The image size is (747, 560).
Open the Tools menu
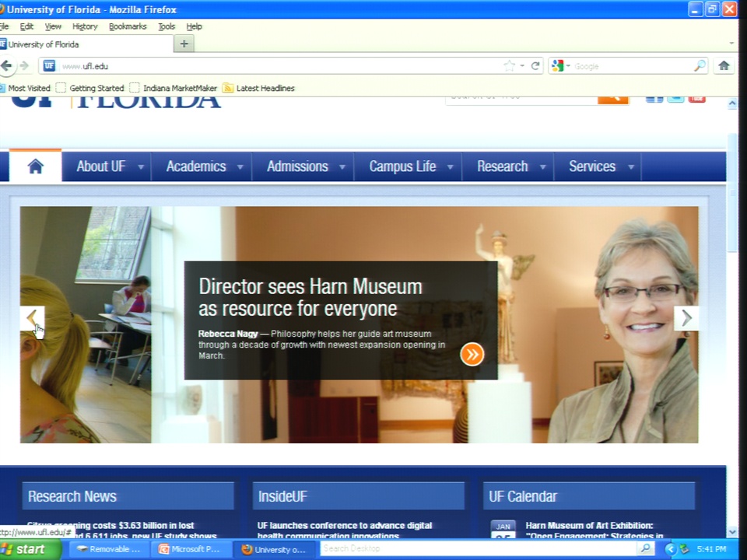167,26
